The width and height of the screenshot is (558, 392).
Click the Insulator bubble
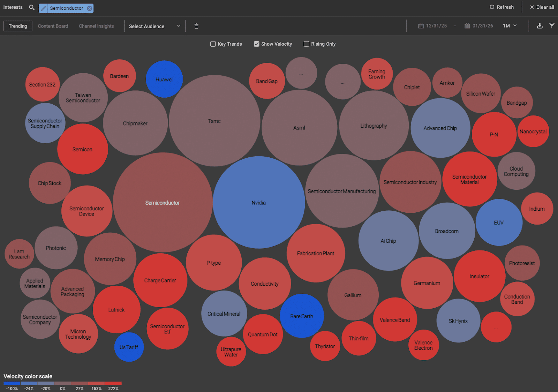[480, 276]
